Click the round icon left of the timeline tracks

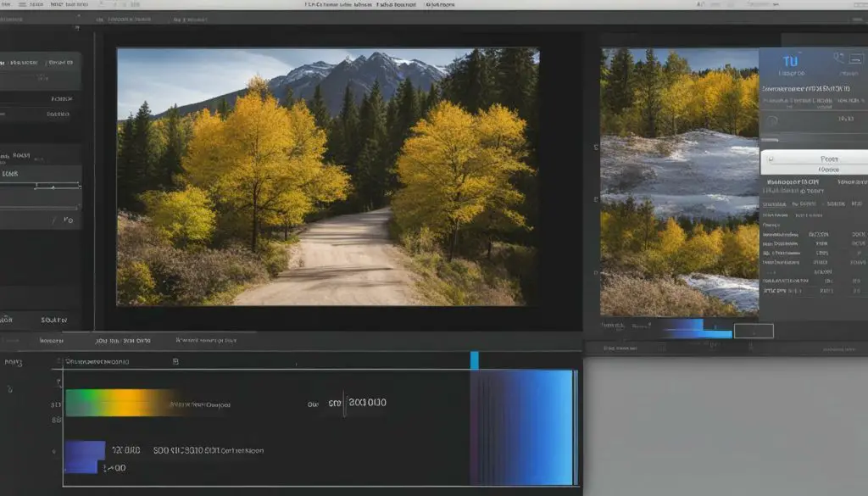click(x=9, y=389)
